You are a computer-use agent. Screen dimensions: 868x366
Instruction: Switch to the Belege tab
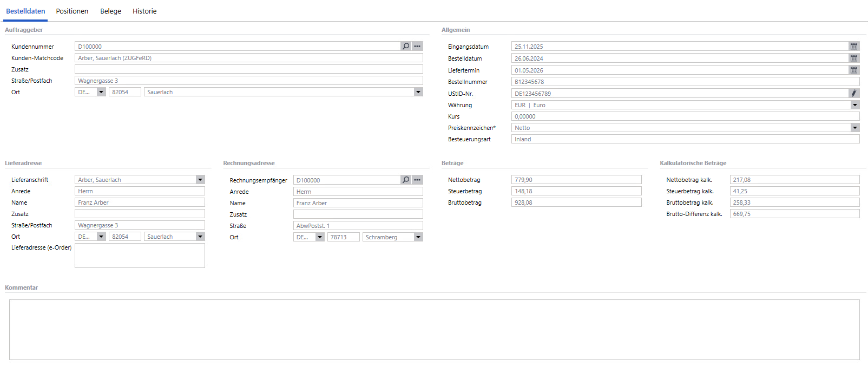[110, 11]
